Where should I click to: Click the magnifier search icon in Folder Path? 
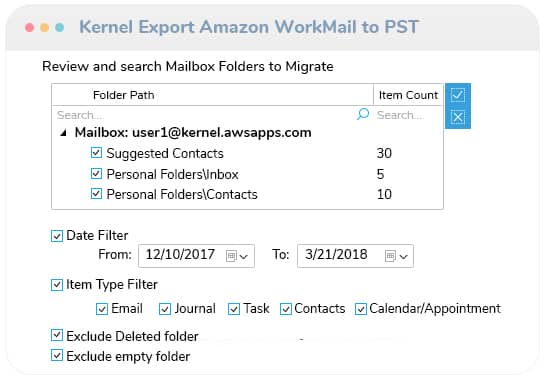363,114
